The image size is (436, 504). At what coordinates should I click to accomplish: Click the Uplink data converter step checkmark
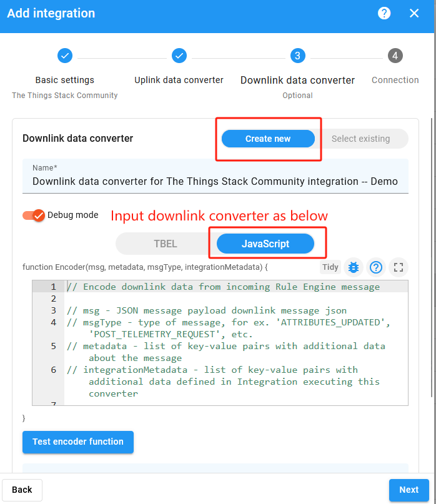[x=179, y=56]
